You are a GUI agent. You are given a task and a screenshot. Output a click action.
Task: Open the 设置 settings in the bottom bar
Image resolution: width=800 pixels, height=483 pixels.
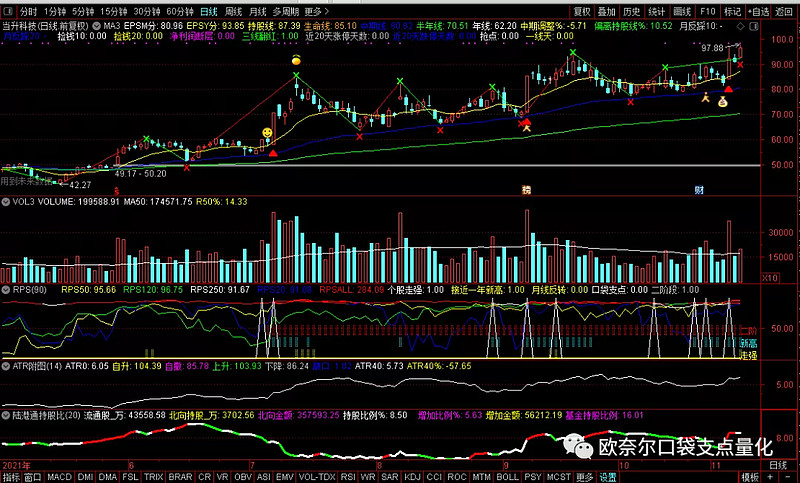[x=608, y=477]
